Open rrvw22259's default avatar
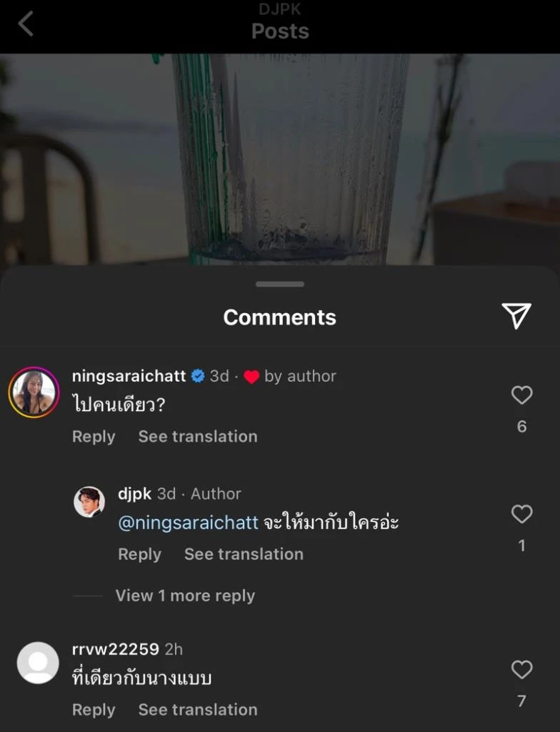The width and height of the screenshot is (560, 732). [x=38, y=663]
